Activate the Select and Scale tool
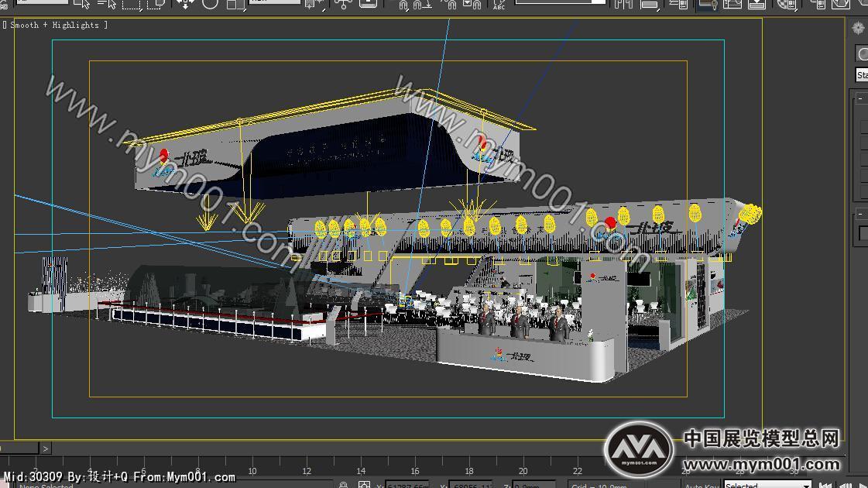Screen dimensions: 868x488 (236, 4)
